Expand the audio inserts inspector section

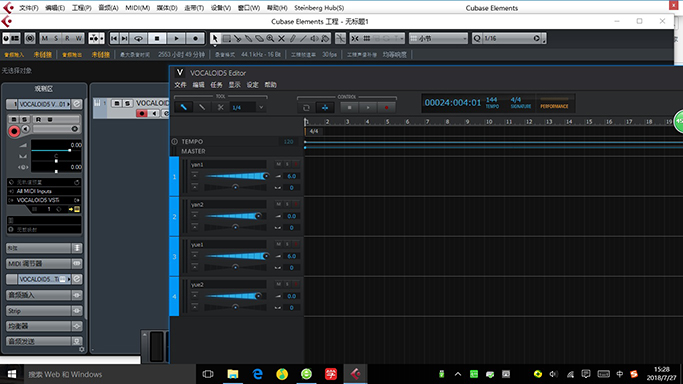[44, 295]
